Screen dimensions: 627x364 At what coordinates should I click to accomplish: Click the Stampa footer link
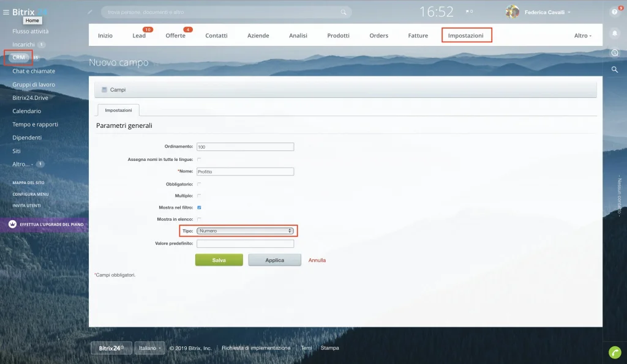(x=329, y=348)
